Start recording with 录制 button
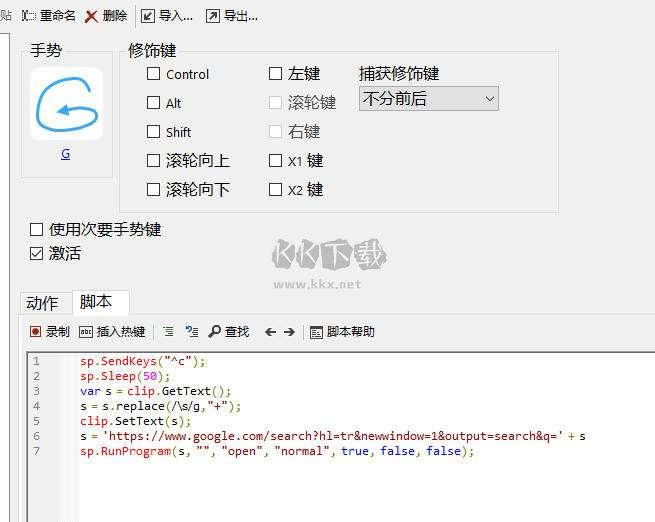Image resolution: width=655 pixels, height=522 pixels. click(x=49, y=332)
